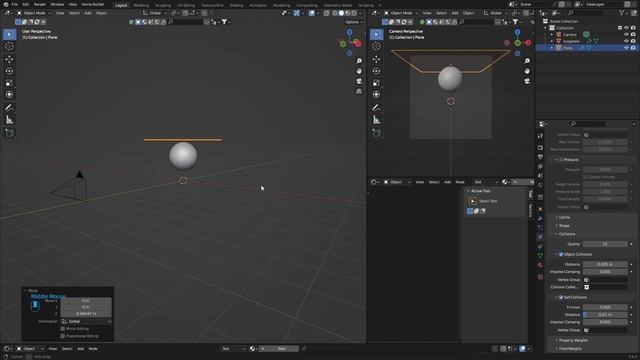
Task: Select the Plane row in outliner
Action: pos(587,48)
